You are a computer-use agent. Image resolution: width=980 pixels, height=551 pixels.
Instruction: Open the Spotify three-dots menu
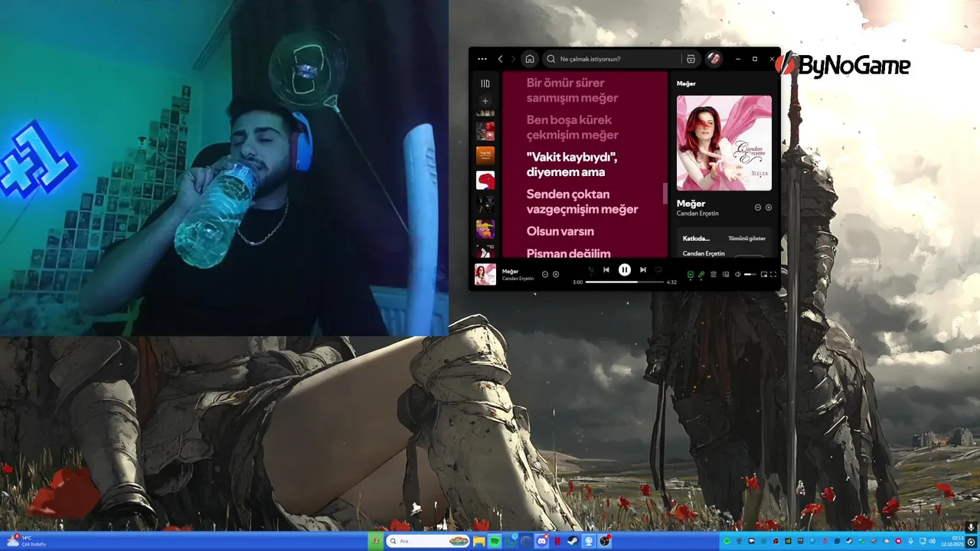point(482,59)
